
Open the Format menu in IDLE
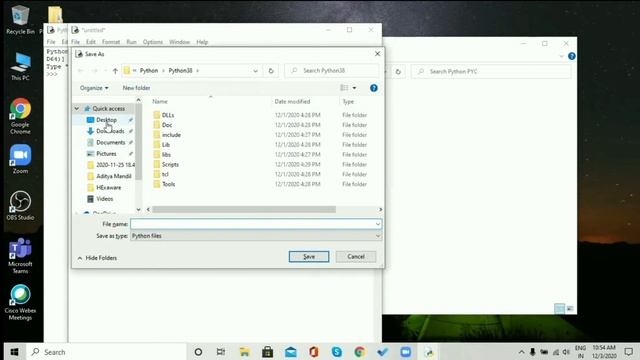pos(111,42)
